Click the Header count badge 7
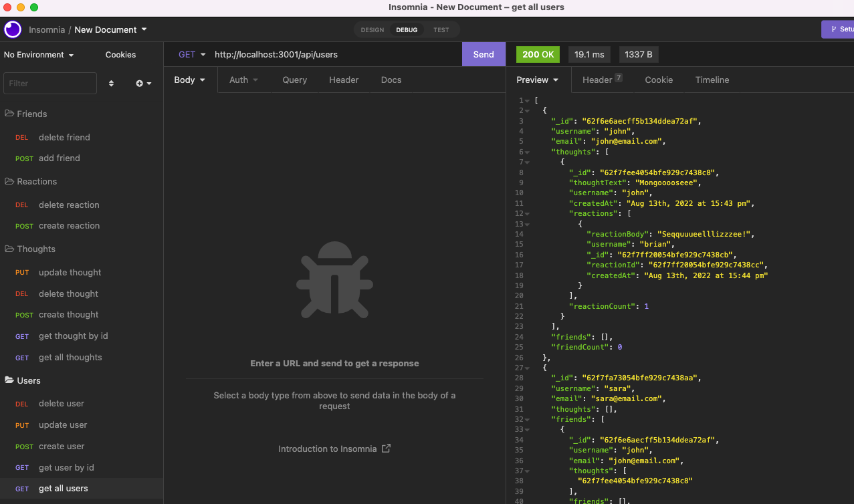Image resolution: width=854 pixels, height=504 pixels. [x=619, y=78]
